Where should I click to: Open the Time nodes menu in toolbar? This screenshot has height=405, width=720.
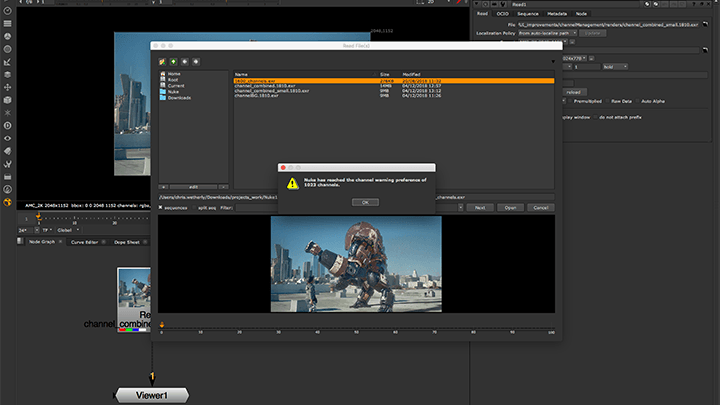click(7, 11)
